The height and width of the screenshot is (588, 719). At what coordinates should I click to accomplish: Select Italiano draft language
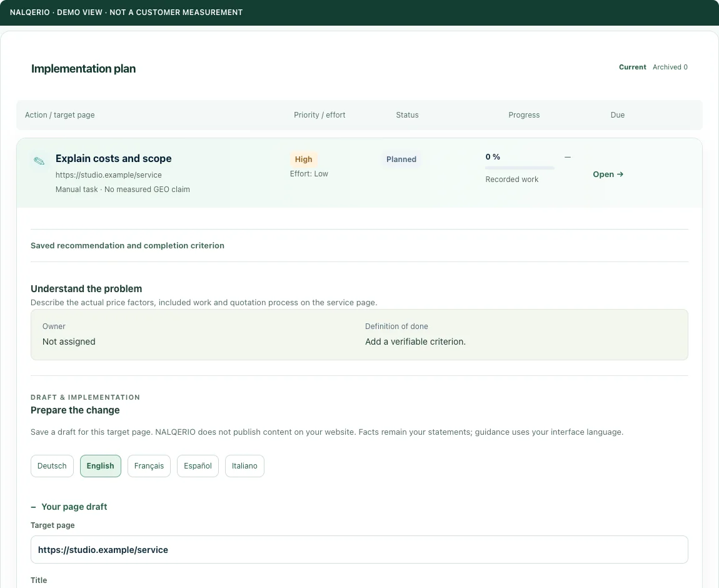[244, 466]
